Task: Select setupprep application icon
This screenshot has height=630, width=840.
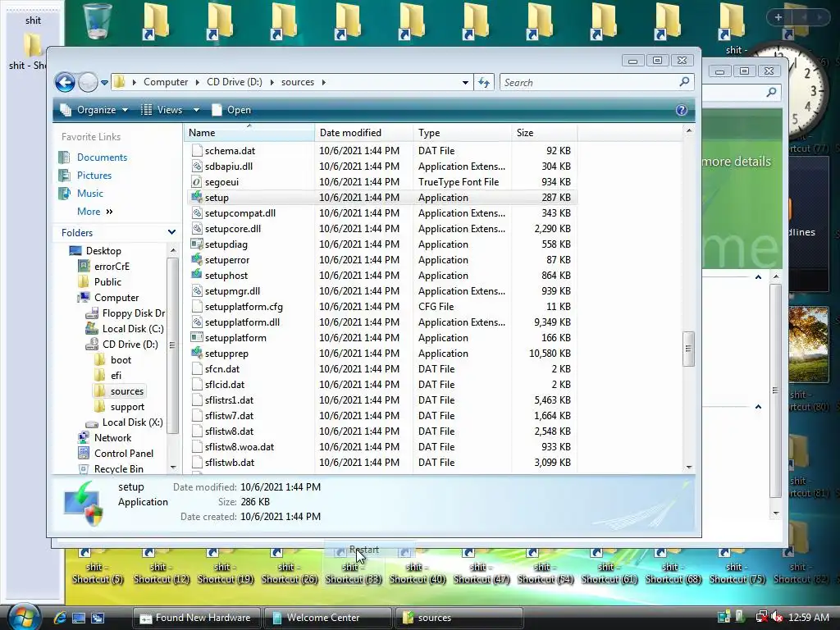Action: [x=197, y=353]
